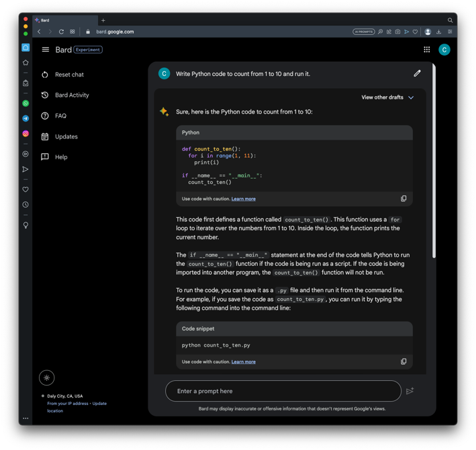Click the site lock security icon
The image size is (476, 450).
(x=88, y=32)
